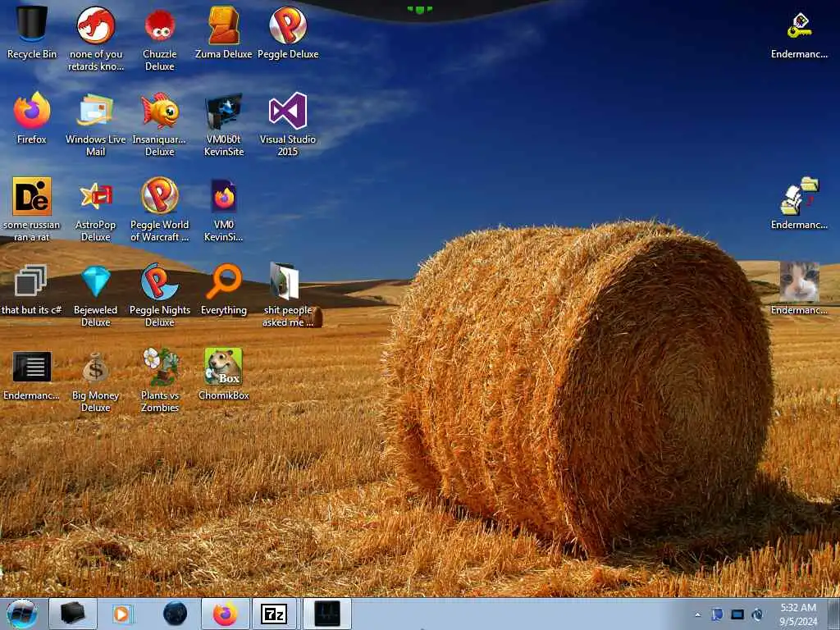Switch to Firefox in the taskbar
The width and height of the screenshot is (840, 630).
click(x=226, y=614)
